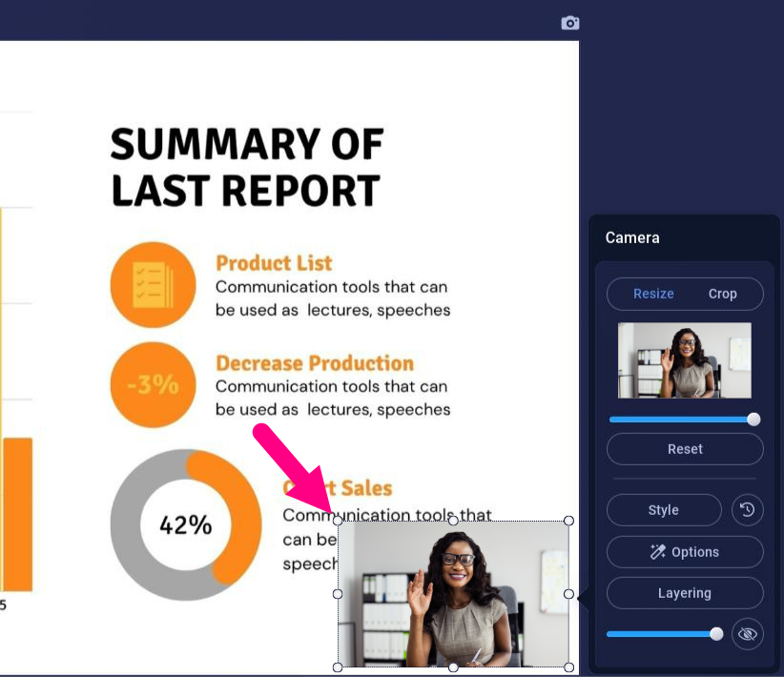
Task: Click the top-right resize handle of webcam overlay
Action: tap(569, 521)
